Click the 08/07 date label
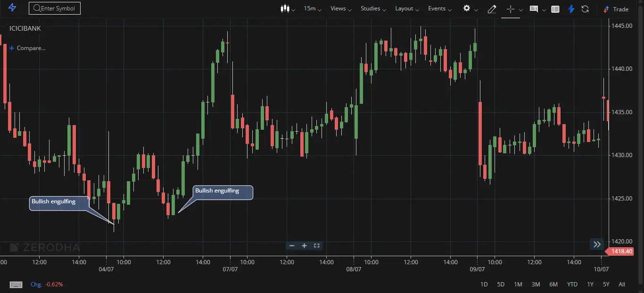 coord(354,269)
